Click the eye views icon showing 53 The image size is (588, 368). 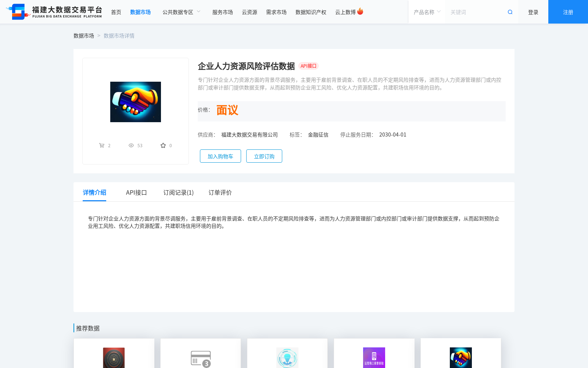tap(131, 145)
